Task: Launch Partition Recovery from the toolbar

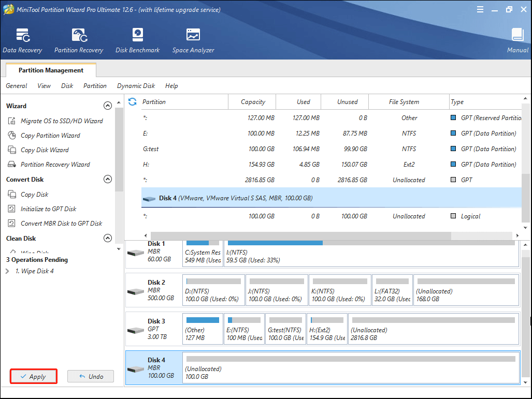Action: click(79, 41)
